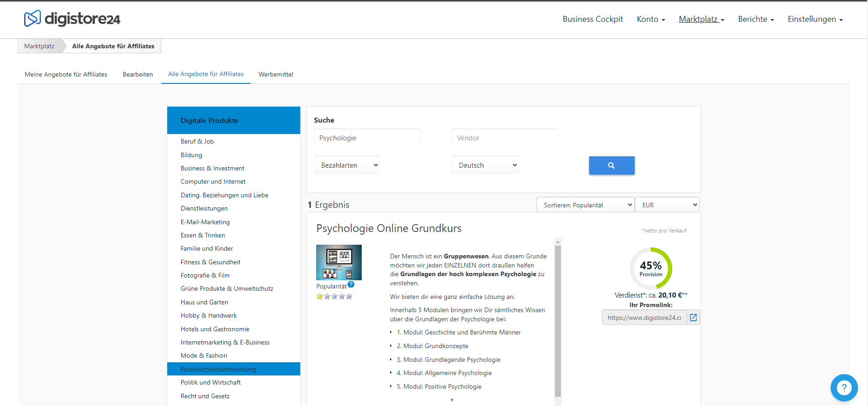868x406 pixels.
Task: Expand the Marktplatz menu
Action: pos(701,19)
